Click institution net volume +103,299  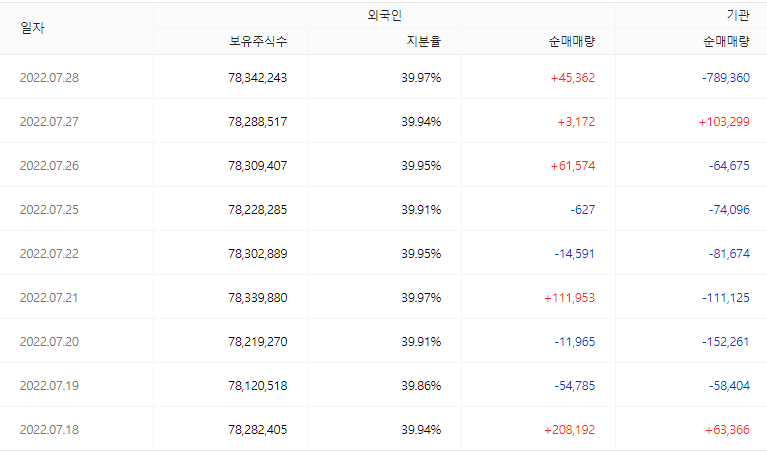(x=724, y=122)
